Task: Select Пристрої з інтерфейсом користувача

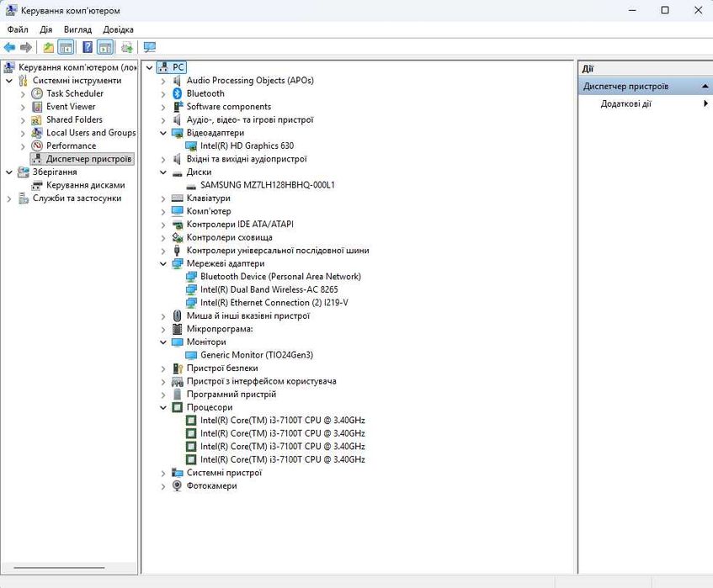Action: [262, 381]
